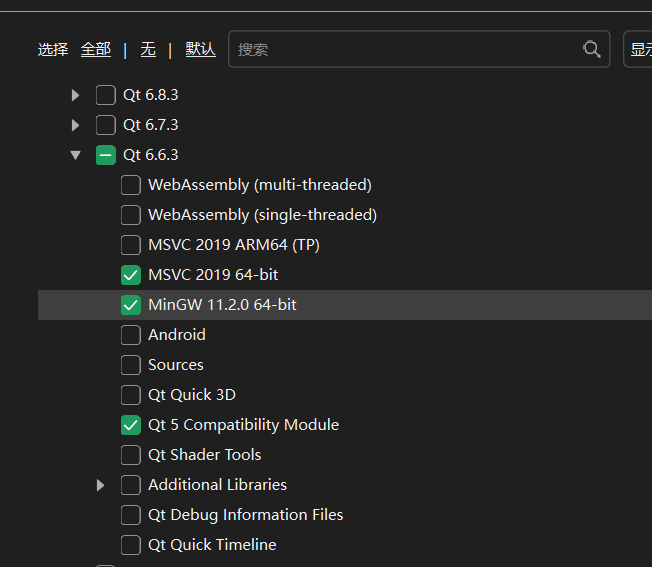This screenshot has height=567, width=652.
Task: Check the Qt 6.7.3 checkbox
Action: pos(106,125)
